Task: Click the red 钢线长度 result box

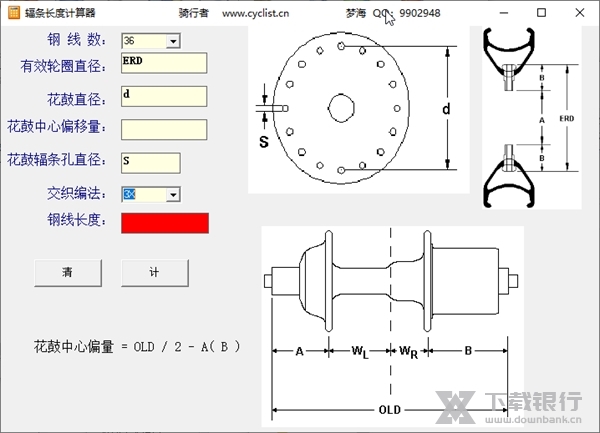Action: 165,223
